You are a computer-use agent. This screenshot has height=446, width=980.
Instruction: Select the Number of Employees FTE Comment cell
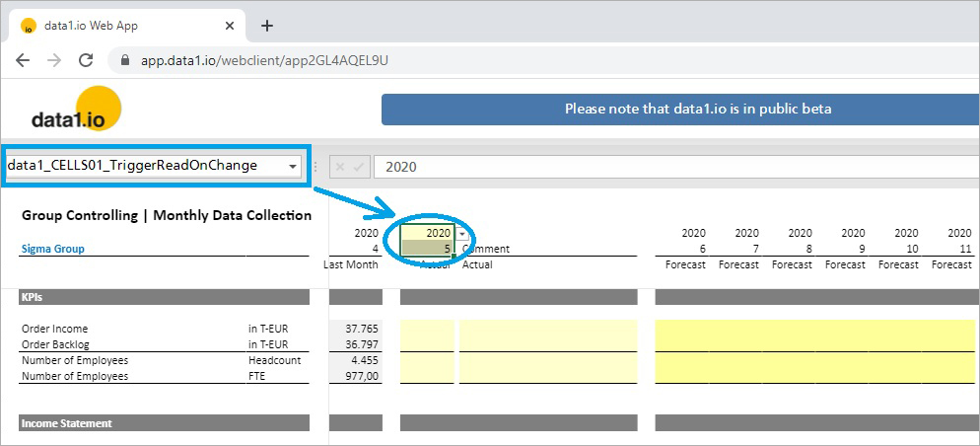[x=548, y=376]
